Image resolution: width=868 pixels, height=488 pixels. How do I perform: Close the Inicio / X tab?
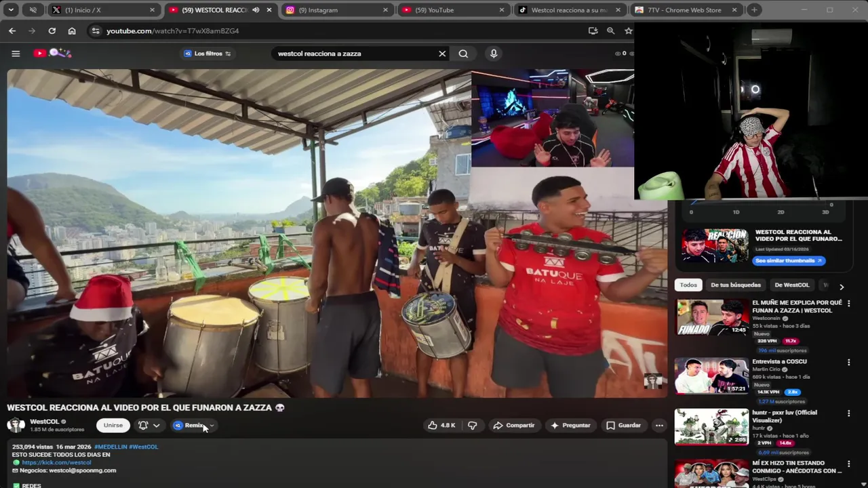153,10
